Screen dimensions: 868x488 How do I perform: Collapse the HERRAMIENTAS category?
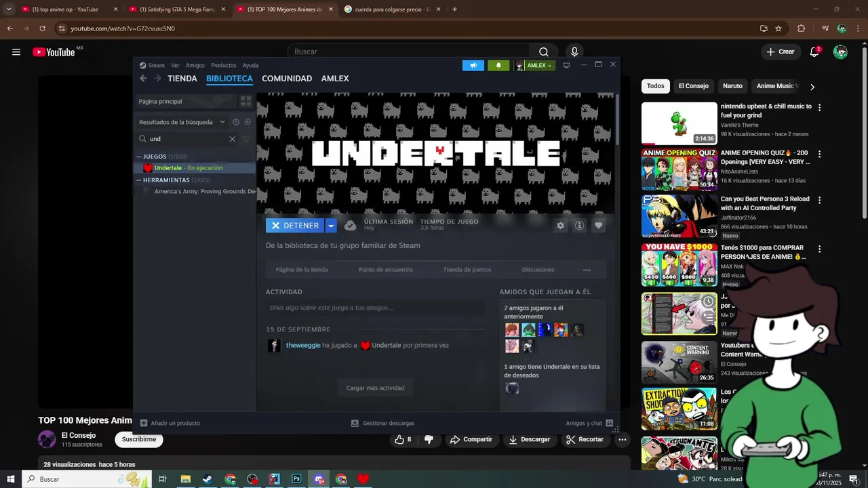pyautogui.click(x=139, y=180)
